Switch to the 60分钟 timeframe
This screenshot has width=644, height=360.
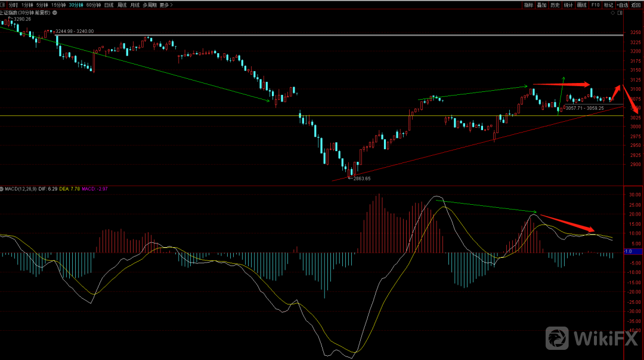(x=93, y=5)
